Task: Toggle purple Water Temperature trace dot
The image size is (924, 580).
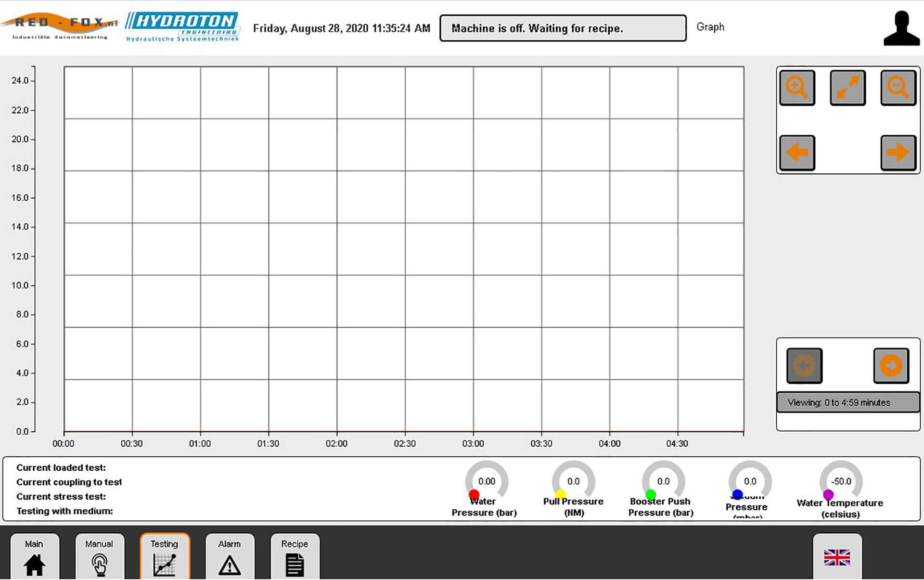Action: [x=828, y=494]
